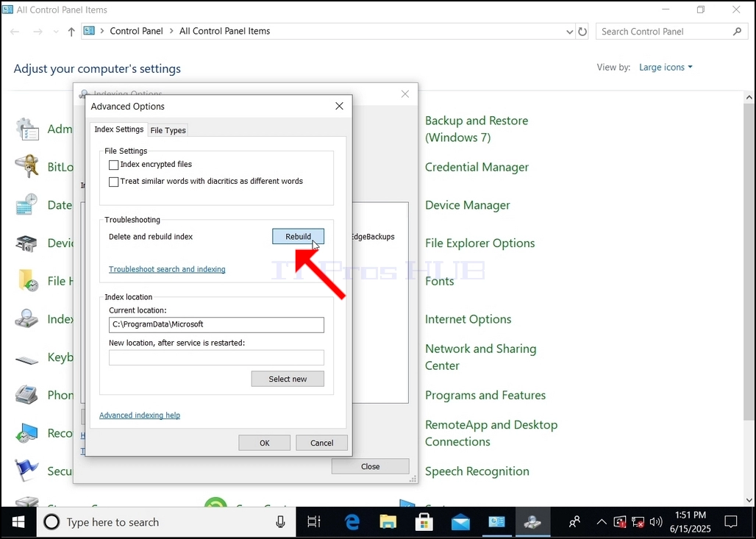Screen dimensions: 756x539
Task: Open Credential Manager
Action: pos(477,168)
